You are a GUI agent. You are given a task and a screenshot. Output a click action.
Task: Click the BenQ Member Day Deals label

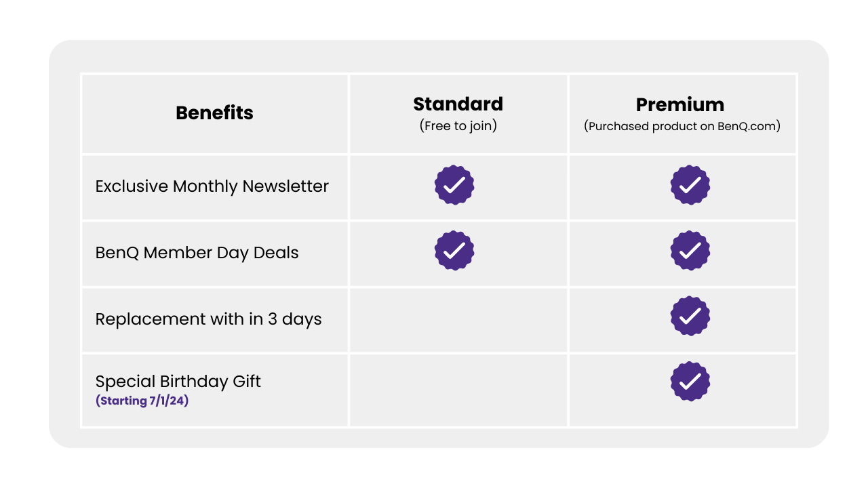[197, 253]
